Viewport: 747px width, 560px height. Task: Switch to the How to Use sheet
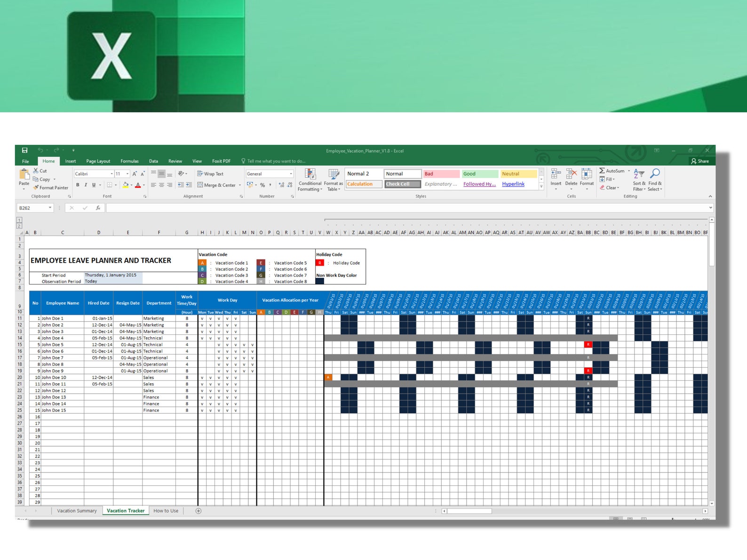coord(166,511)
